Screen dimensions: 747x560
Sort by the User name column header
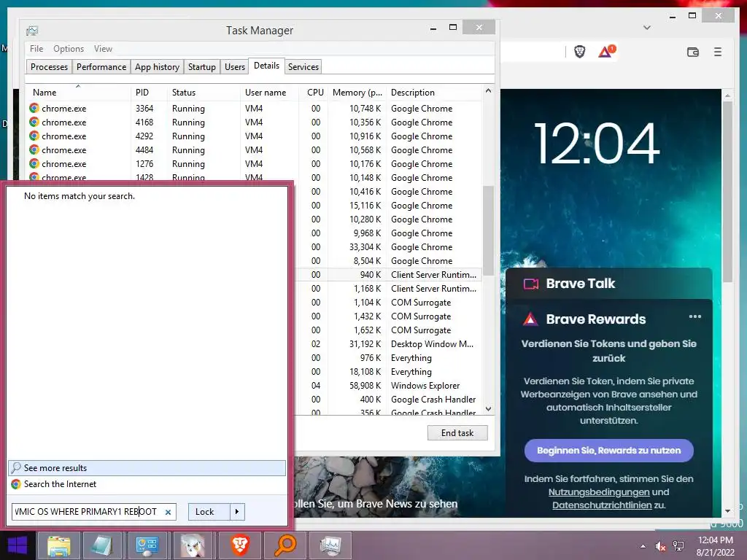point(270,93)
